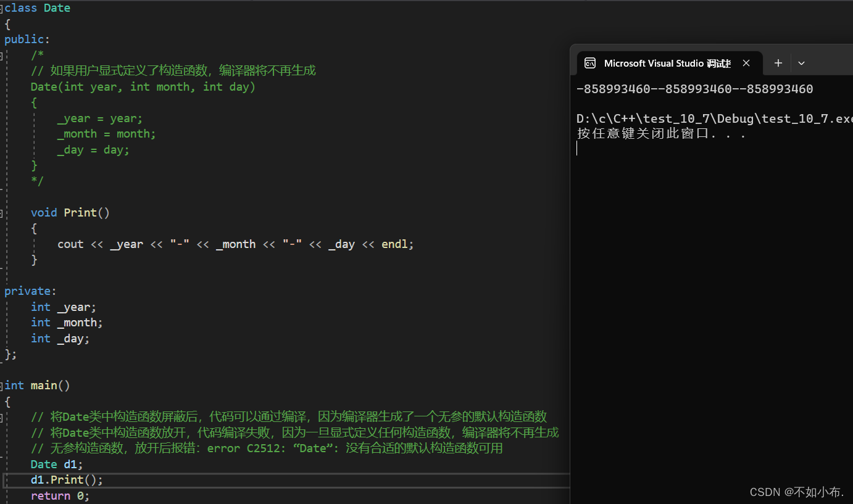The image size is (853, 504).
Task: Collapse the class Date code block
Action: point(2,8)
